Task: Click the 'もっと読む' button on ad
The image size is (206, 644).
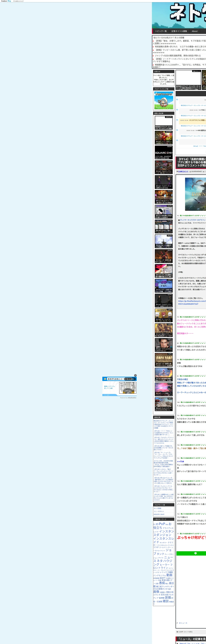Action: [130, 379]
